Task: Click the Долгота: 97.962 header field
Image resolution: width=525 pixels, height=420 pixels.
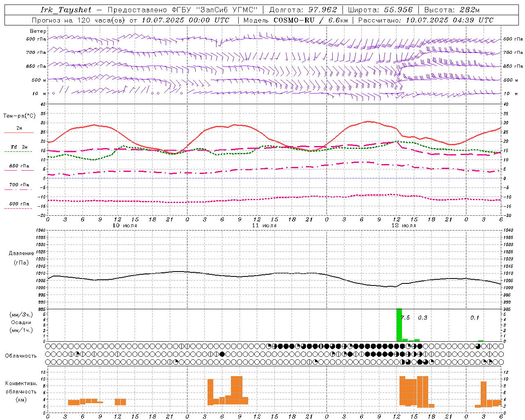Action: 303,10
